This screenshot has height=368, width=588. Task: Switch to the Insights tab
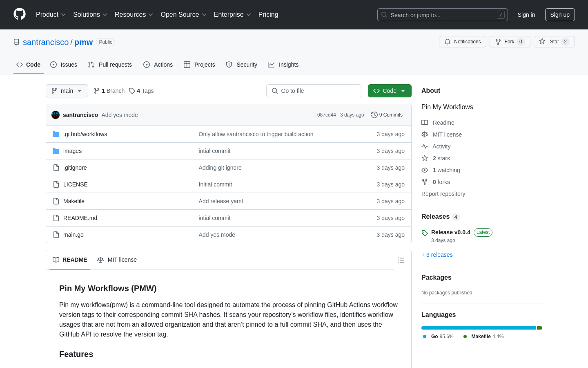pyautogui.click(x=283, y=65)
